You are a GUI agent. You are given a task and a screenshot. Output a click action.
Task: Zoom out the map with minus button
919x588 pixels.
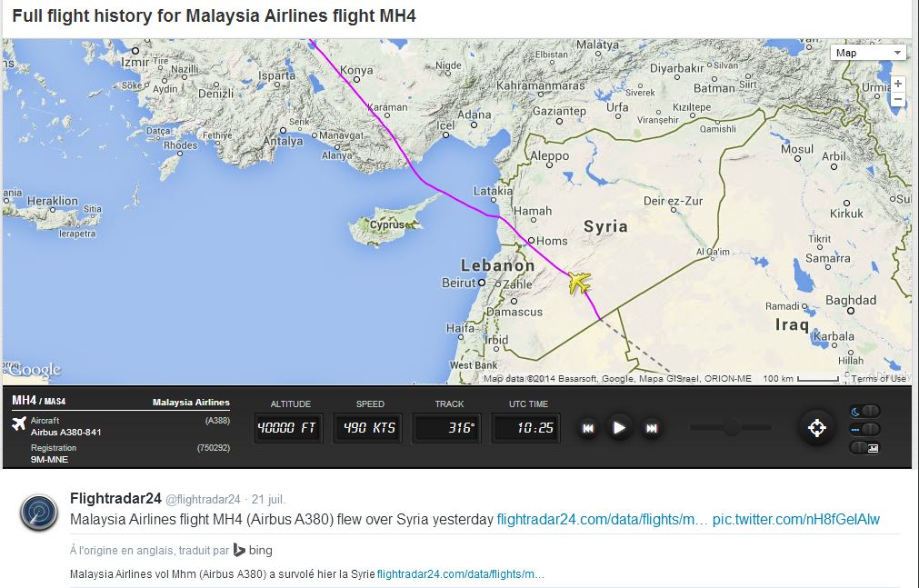tap(898, 99)
